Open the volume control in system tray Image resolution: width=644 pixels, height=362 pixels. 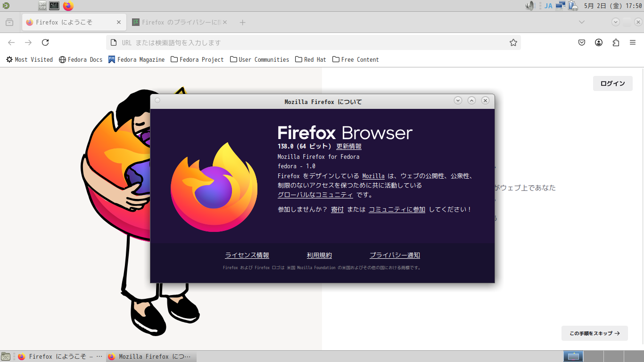530,6
